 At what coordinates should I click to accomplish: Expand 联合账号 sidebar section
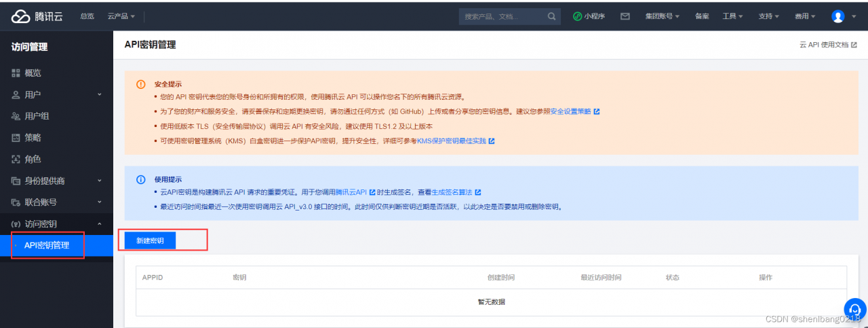(56, 202)
